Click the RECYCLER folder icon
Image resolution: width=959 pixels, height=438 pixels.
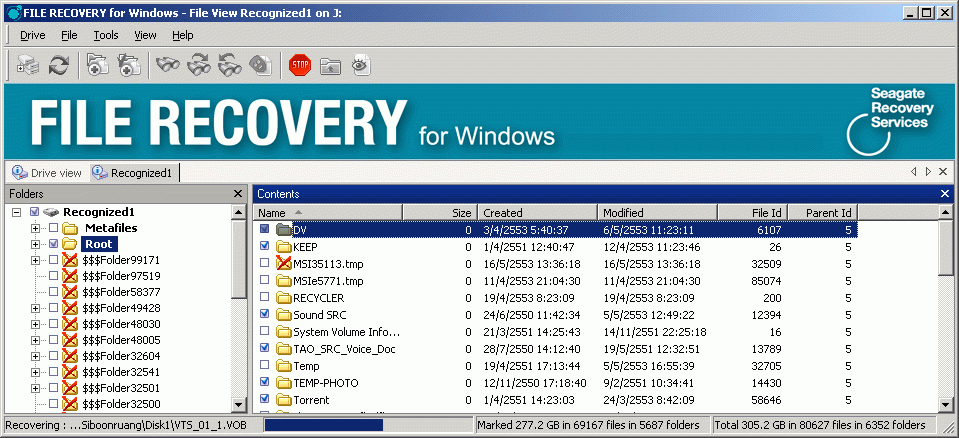(x=283, y=298)
